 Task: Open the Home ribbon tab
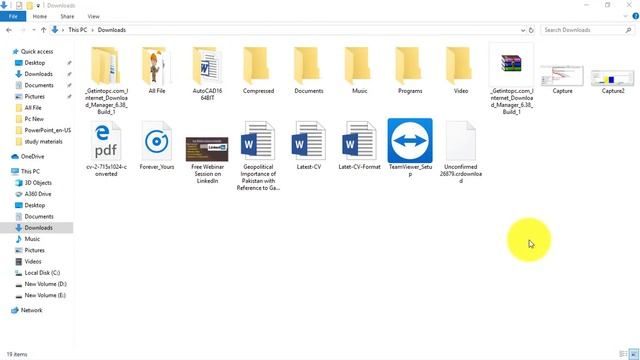coord(40,16)
